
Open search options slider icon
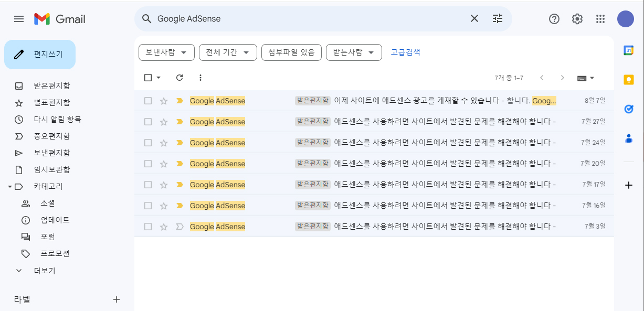(498, 19)
